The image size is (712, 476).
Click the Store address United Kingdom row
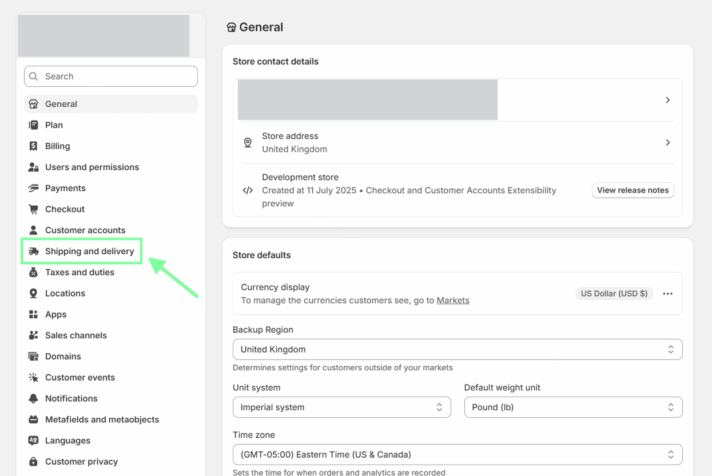click(456, 143)
